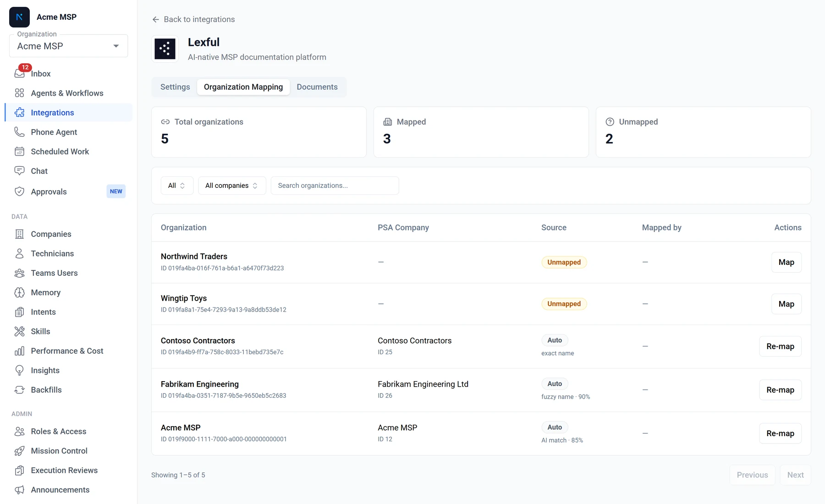Switch to the Documents tab
Screen dimensions: 825x504
point(317,87)
